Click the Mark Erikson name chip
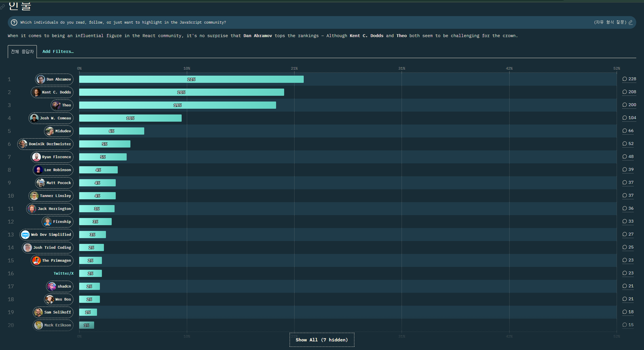 (x=53, y=325)
